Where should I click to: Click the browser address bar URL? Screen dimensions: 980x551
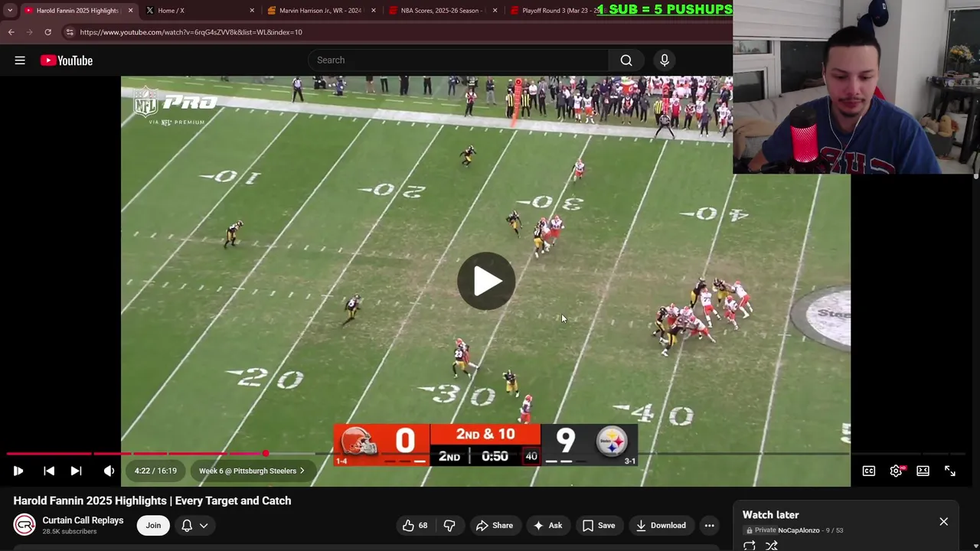click(191, 32)
